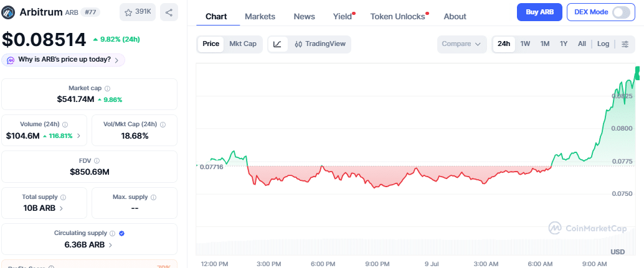The height and width of the screenshot is (268, 644).
Task: Click the current price marker on chart
Action: pos(637,73)
